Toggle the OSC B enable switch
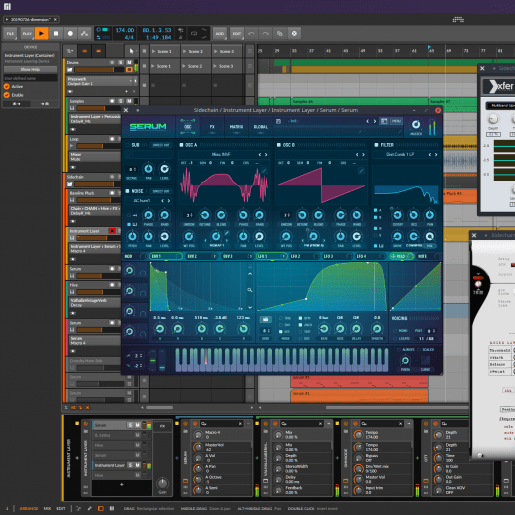Image resolution: width=515 pixels, height=515 pixels. [279, 145]
